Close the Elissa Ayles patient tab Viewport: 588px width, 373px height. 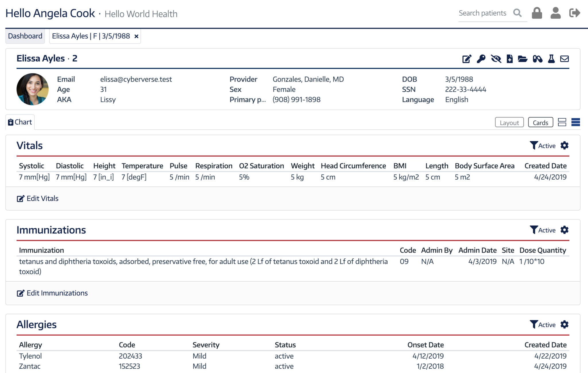[136, 36]
